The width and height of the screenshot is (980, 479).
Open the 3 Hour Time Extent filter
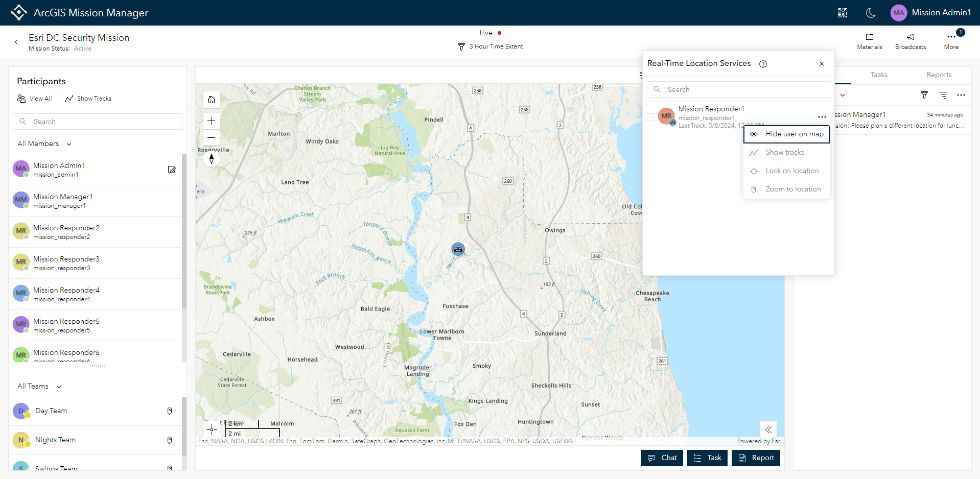(491, 46)
